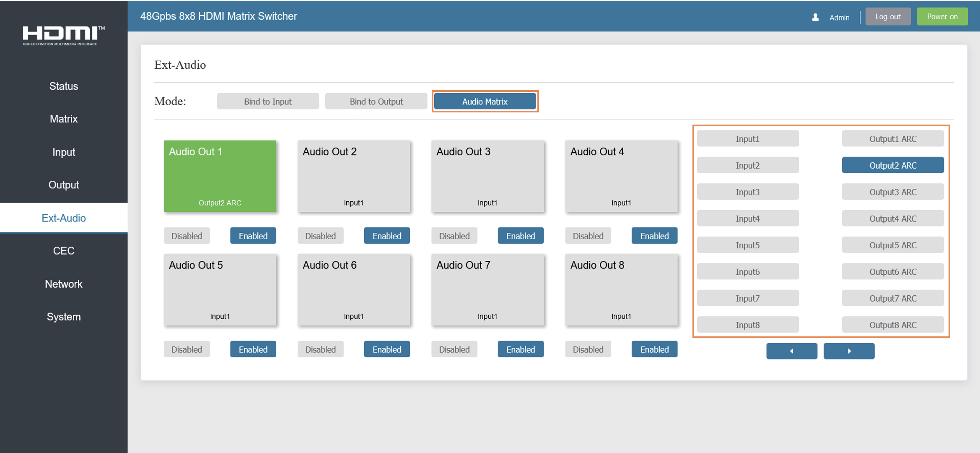The image size is (980, 453).
Task: Enable Audio Out 8
Action: click(654, 349)
